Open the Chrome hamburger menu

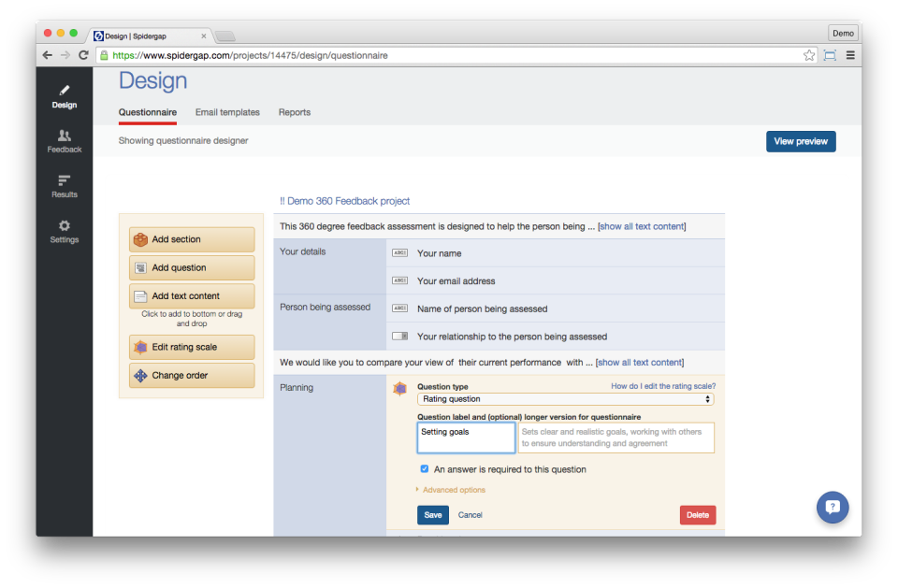click(x=850, y=55)
